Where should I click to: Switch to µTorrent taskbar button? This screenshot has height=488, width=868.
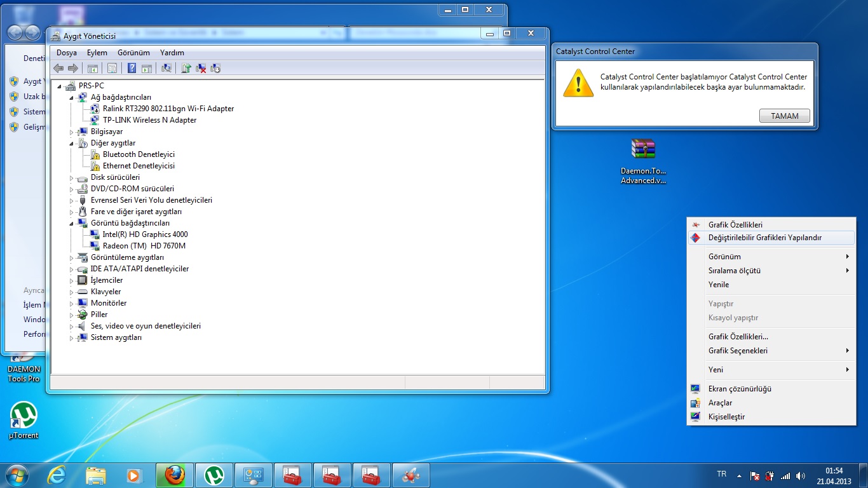[x=214, y=475]
